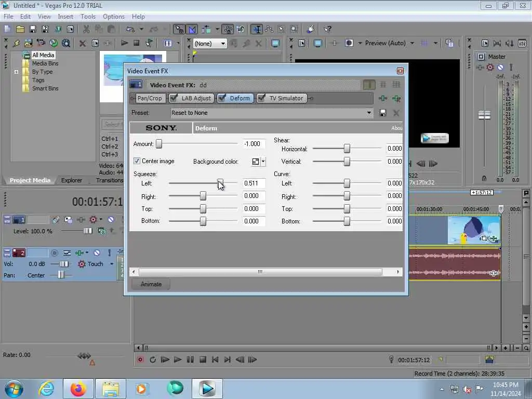Screen dimensions: 532x399
Task: Click the Stop button in transport bar
Action: pyautogui.click(x=203, y=360)
